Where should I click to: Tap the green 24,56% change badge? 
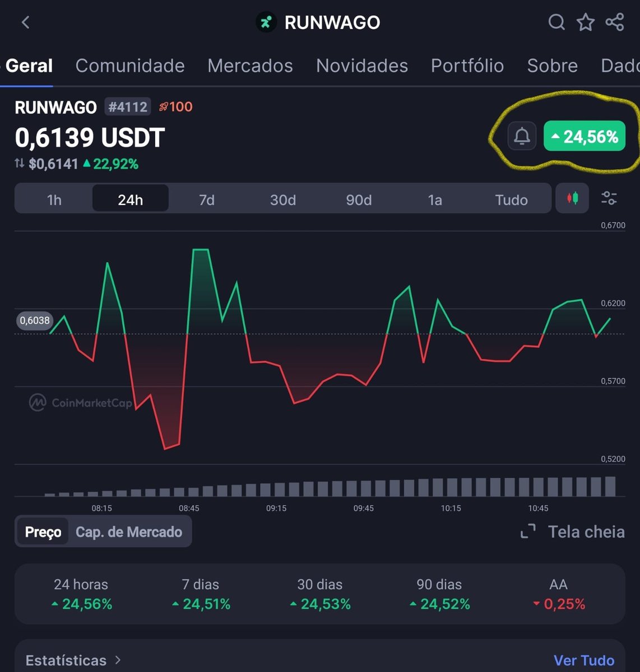click(585, 136)
